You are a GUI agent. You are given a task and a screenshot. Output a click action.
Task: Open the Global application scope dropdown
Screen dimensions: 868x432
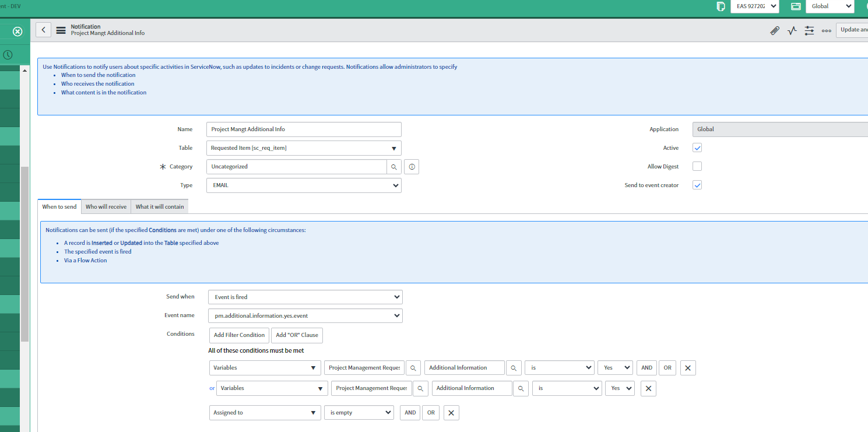click(x=830, y=6)
